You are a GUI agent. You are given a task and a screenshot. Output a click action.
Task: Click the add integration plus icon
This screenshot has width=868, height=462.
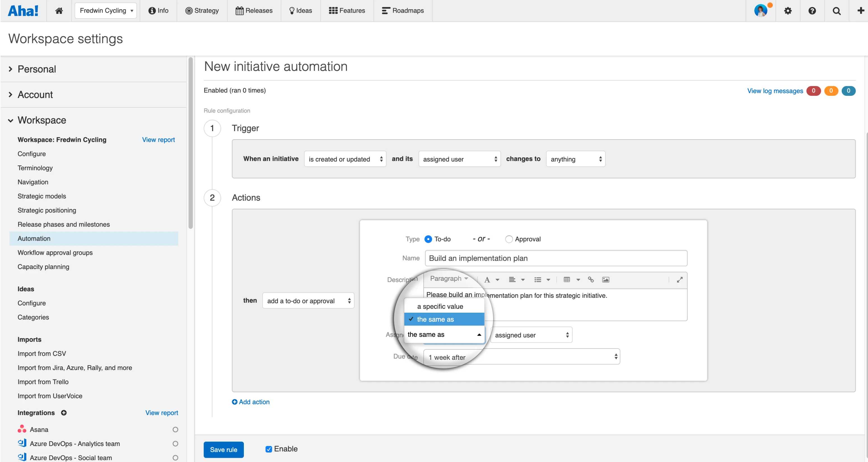click(x=64, y=412)
